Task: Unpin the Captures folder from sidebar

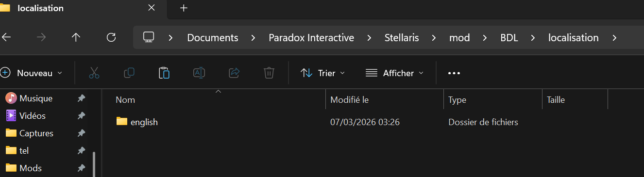Action: pyautogui.click(x=82, y=133)
